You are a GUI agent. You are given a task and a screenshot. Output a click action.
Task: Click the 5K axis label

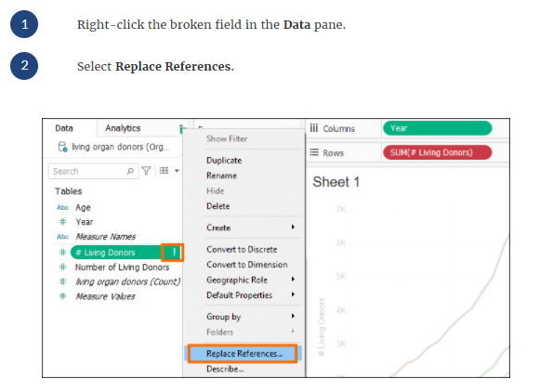tap(341, 277)
